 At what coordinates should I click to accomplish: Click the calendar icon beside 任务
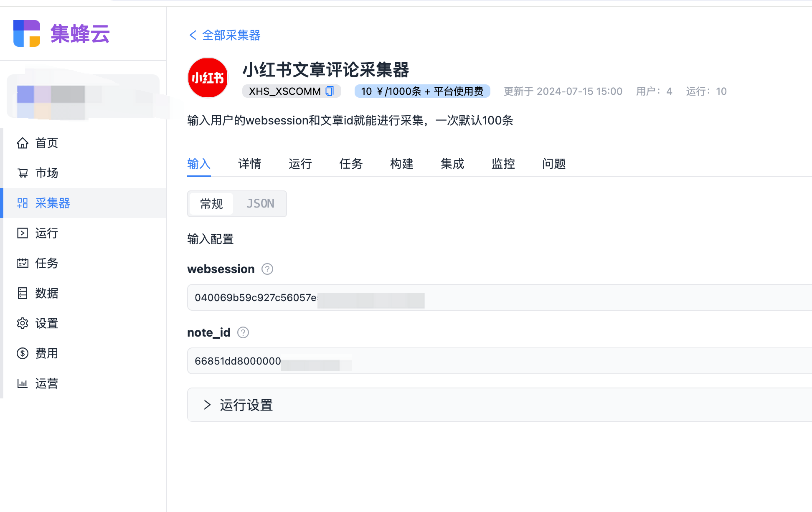[x=23, y=263]
